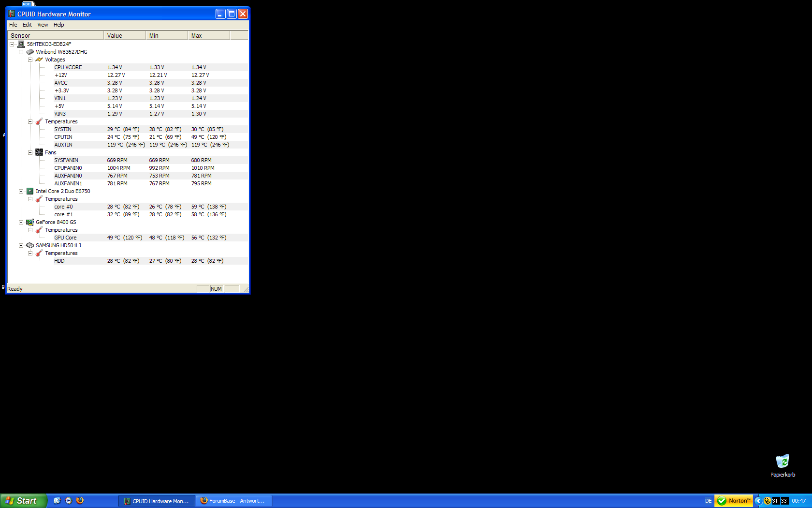The height and width of the screenshot is (508, 812).
Task: Click the yellow stethoscope tray icon
Action: (x=767, y=501)
